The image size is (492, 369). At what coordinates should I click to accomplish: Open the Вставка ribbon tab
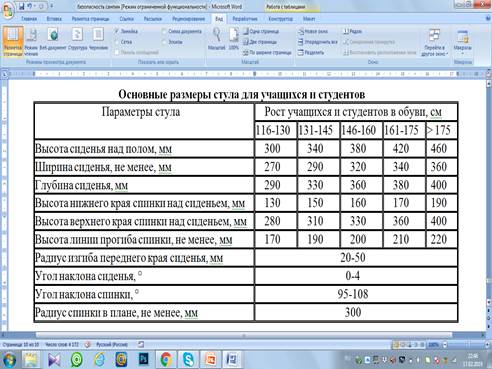coord(54,19)
